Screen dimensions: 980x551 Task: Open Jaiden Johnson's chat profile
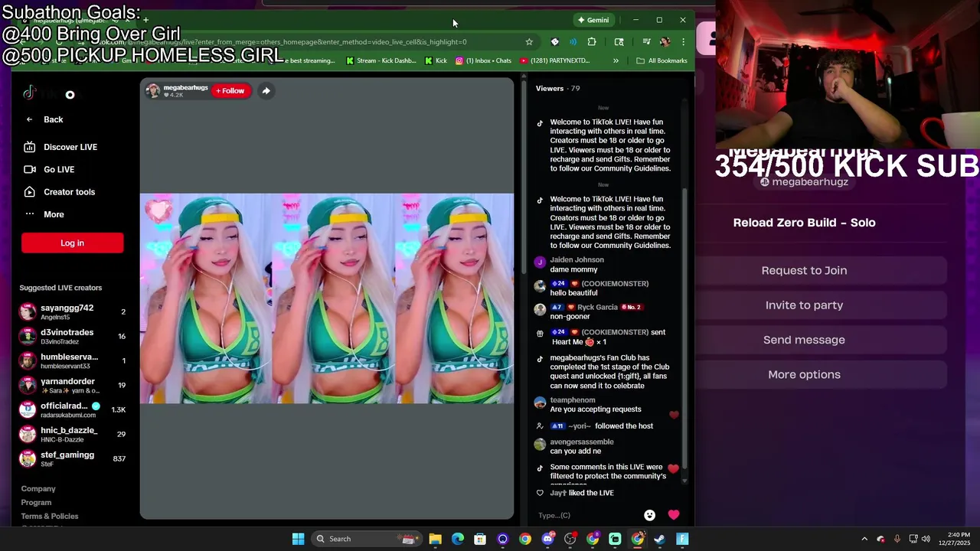(x=577, y=260)
